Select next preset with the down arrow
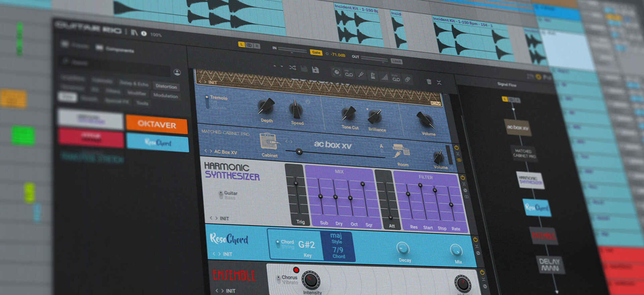Screen dimensions: 644x295 282,67
